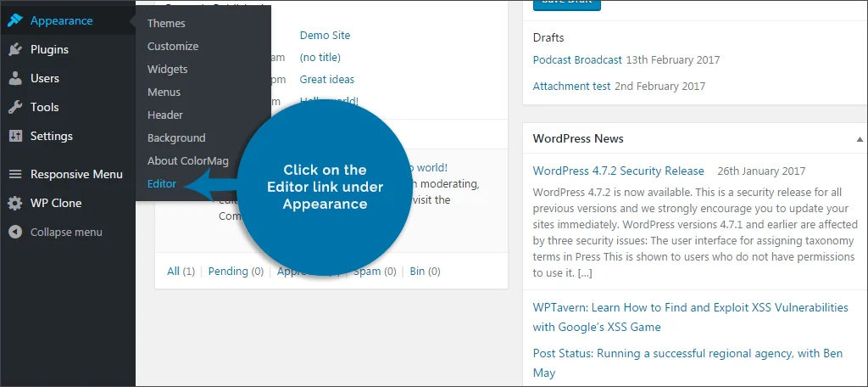Open the (no title) post link
Image resolution: width=868 pixels, height=387 pixels.
[x=320, y=57]
